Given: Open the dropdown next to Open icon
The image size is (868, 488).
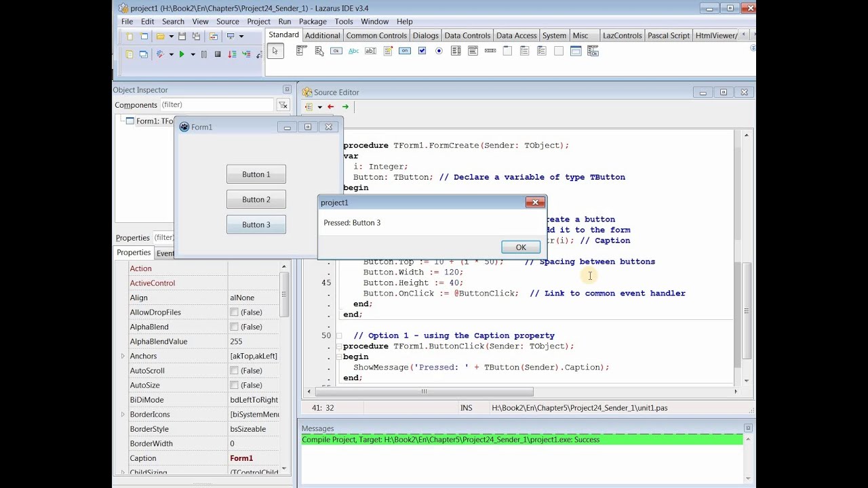Looking at the screenshot, I should point(171,37).
